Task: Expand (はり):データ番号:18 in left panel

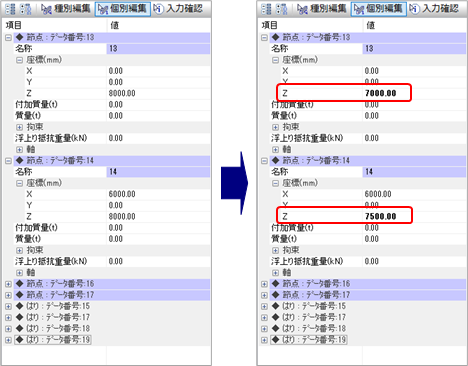Action: (x=8, y=329)
